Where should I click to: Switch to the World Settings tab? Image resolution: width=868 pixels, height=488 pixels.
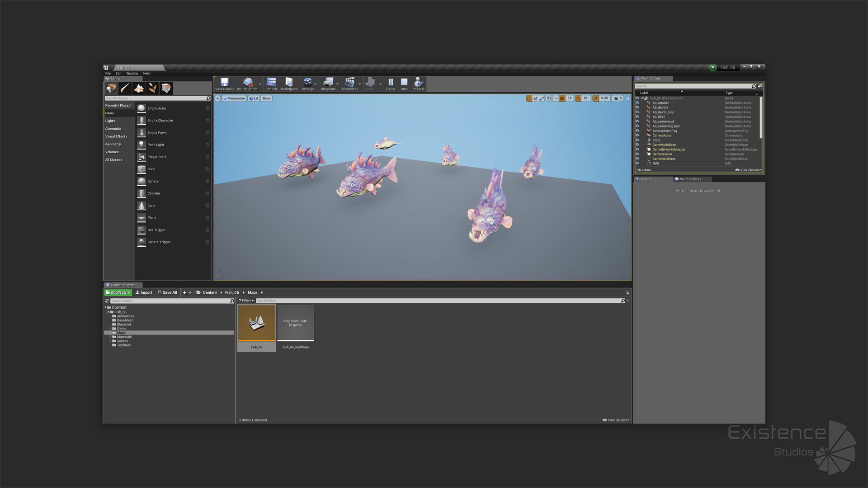(x=690, y=179)
